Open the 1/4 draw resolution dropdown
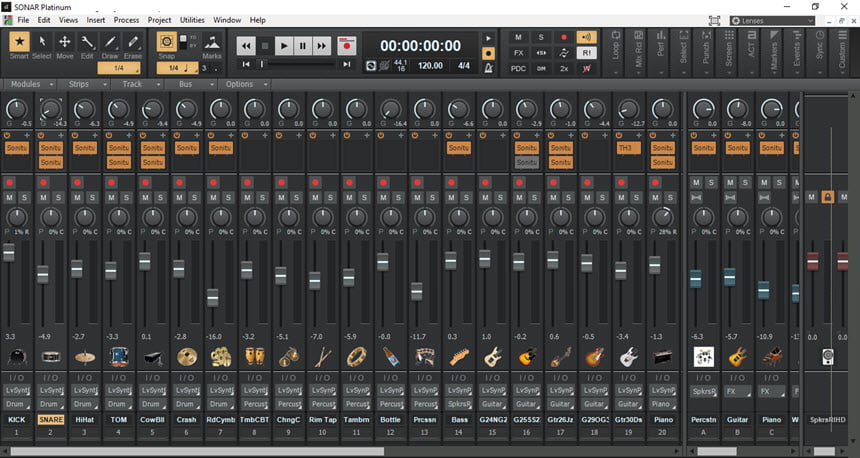Viewport: 860px width, 458px height. (x=119, y=68)
